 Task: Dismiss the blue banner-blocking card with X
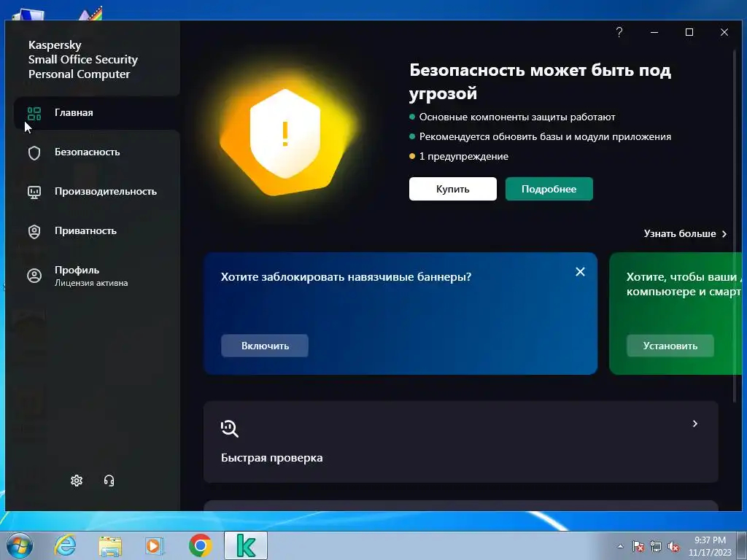tap(580, 271)
